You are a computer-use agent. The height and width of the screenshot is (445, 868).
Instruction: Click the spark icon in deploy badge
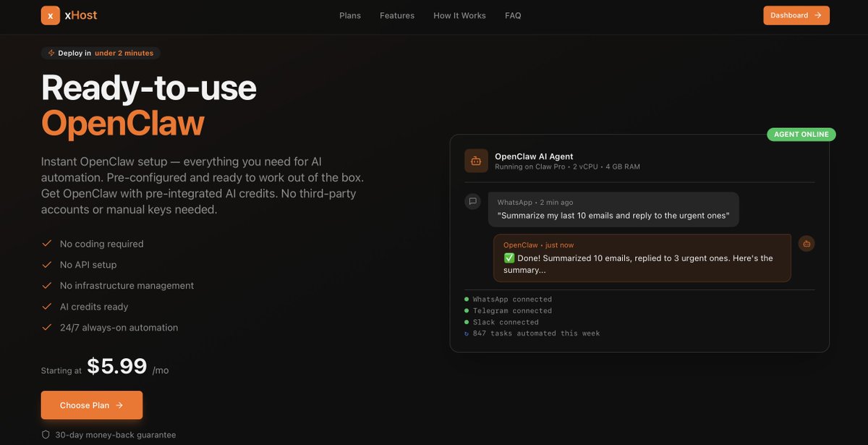[51, 53]
